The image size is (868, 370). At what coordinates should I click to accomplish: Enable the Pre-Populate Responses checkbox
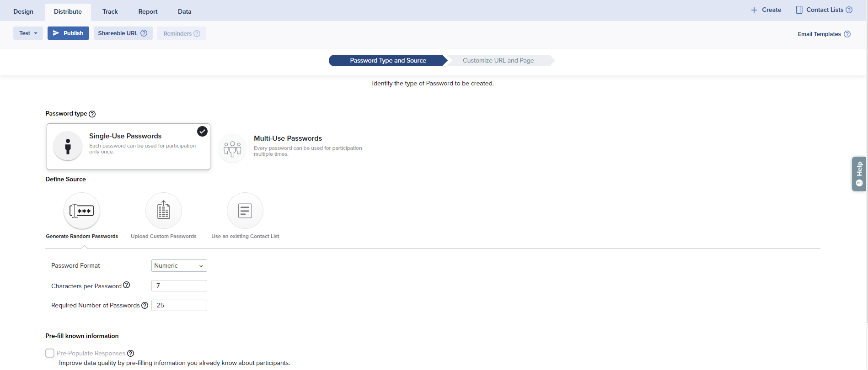50,353
